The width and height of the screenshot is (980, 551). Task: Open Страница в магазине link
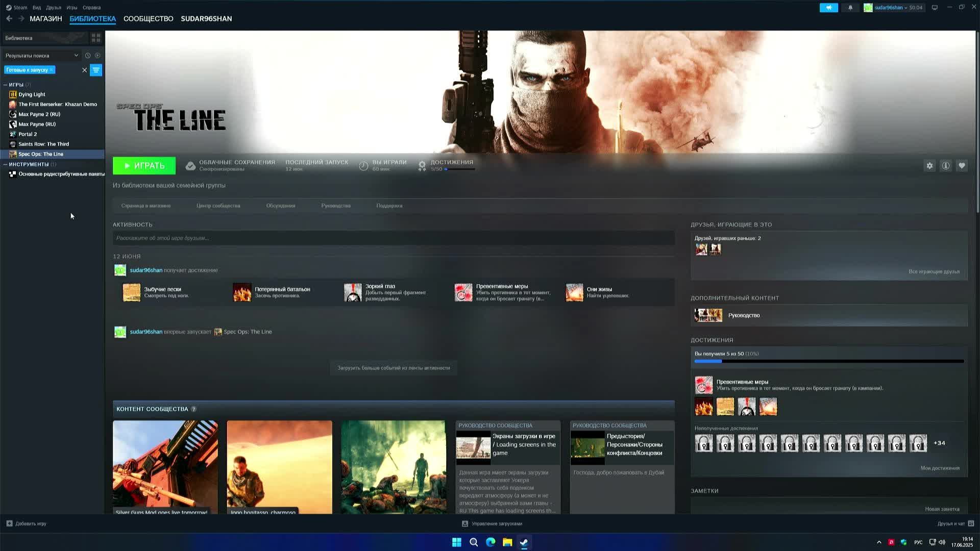coord(146,206)
